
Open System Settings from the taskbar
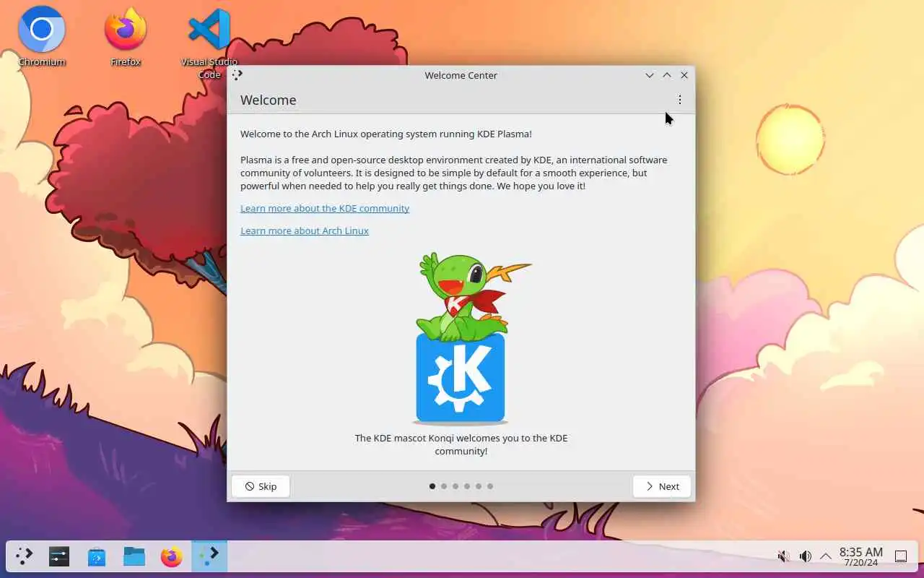(x=59, y=556)
